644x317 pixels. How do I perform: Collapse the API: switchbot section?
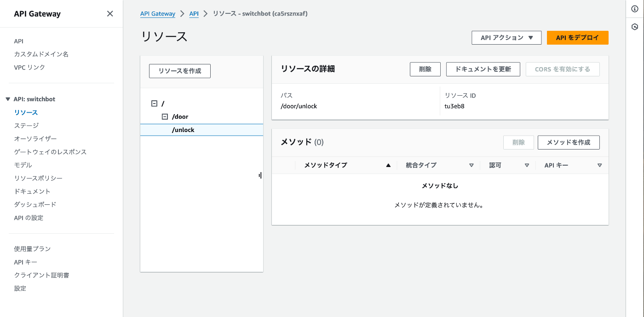click(x=7, y=99)
